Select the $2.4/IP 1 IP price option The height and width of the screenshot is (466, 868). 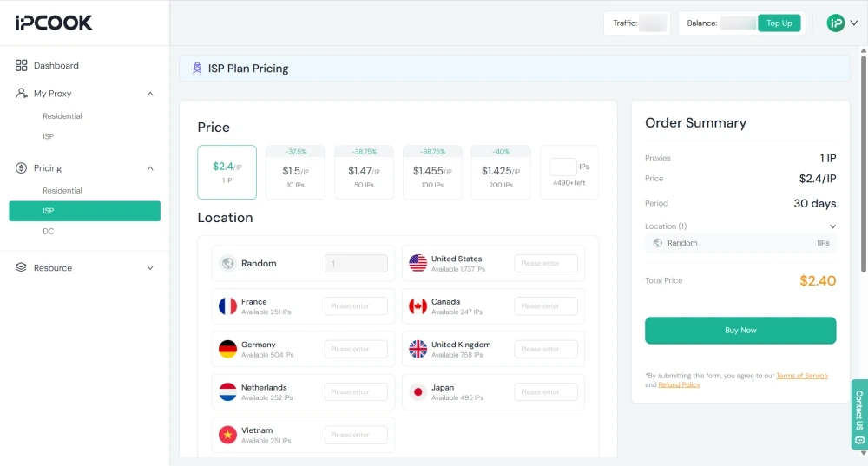coord(227,172)
